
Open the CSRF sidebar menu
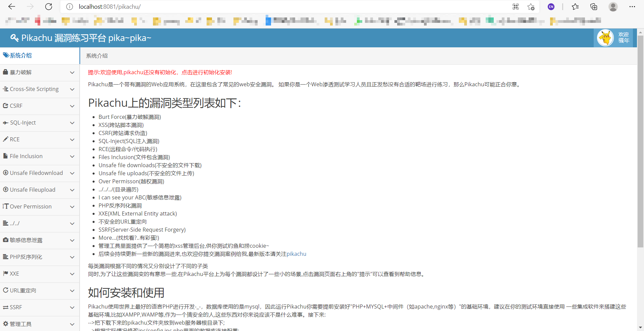[16, 106]
